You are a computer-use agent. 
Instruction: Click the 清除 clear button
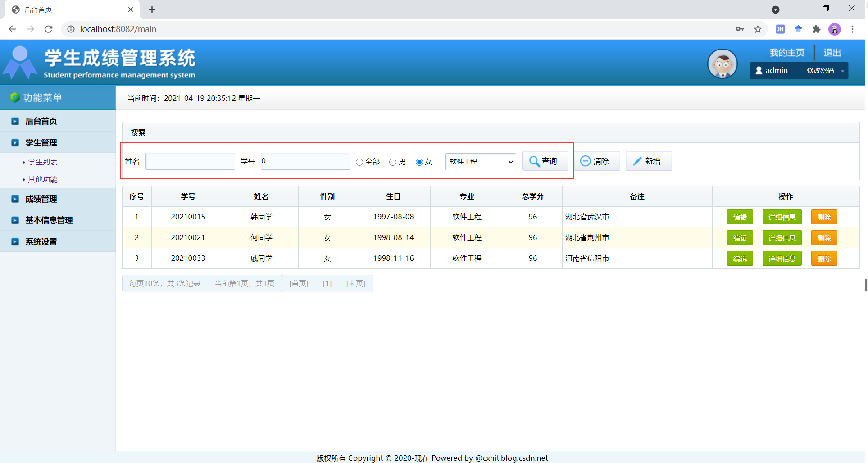pos(596,161)
